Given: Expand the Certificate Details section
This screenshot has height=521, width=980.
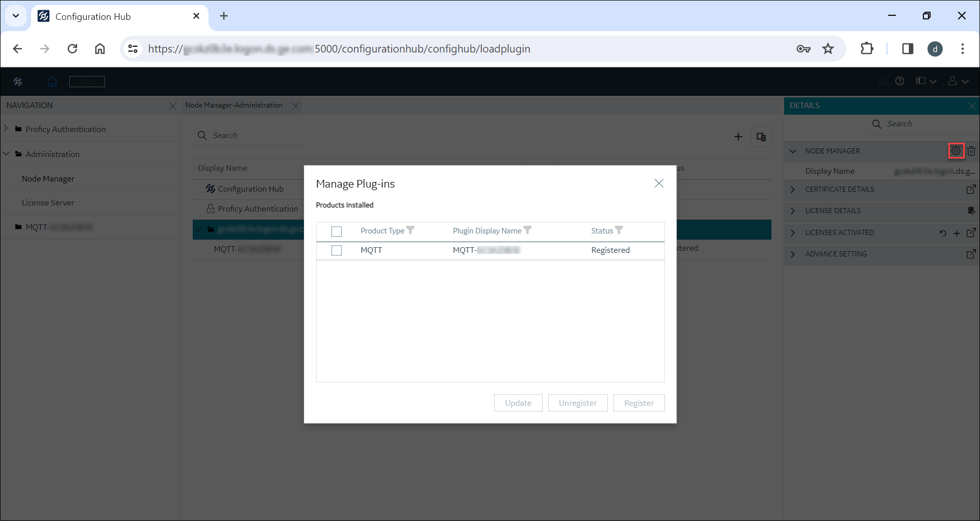Looking at the screenshot, I should (793, 189).
